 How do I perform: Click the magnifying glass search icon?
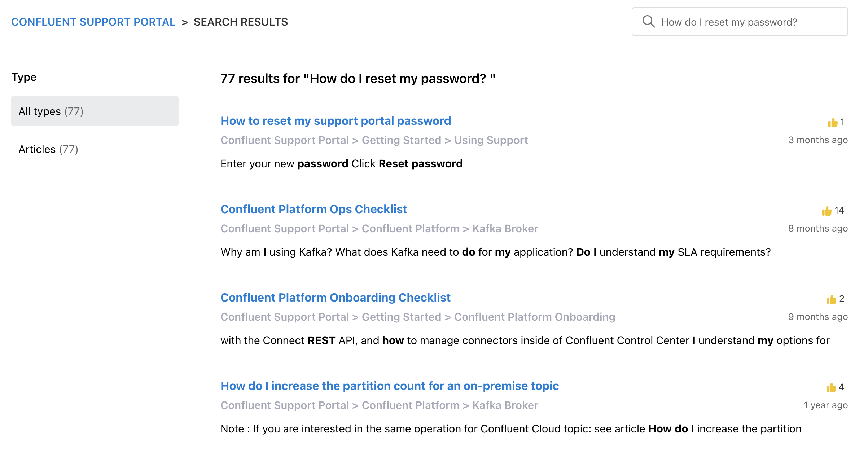[648, 22]
